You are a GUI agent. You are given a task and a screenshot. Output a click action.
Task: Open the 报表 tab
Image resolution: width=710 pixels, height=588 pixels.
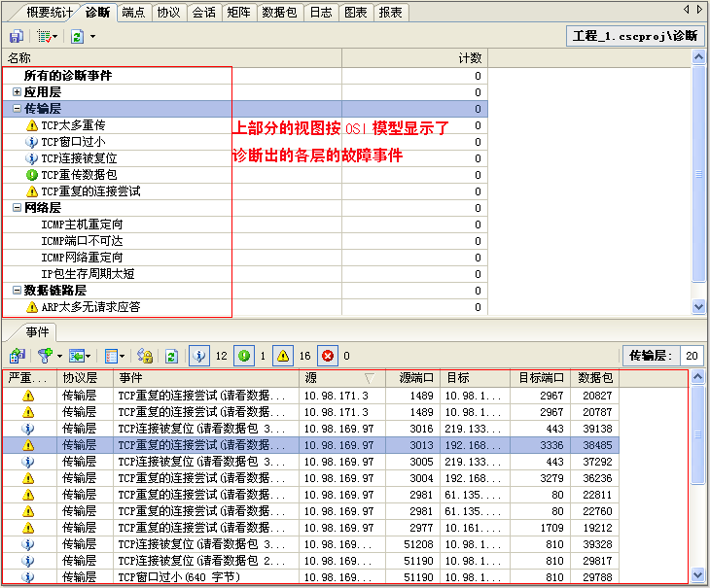point(390,13)
